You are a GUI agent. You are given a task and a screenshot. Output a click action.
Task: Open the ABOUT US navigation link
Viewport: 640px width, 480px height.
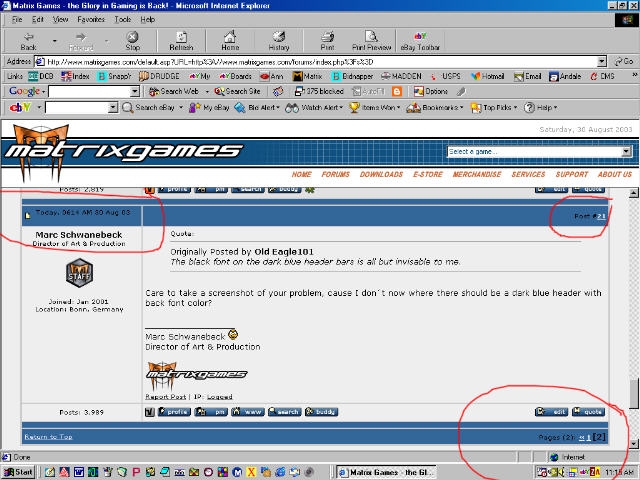tap(615, 174)
